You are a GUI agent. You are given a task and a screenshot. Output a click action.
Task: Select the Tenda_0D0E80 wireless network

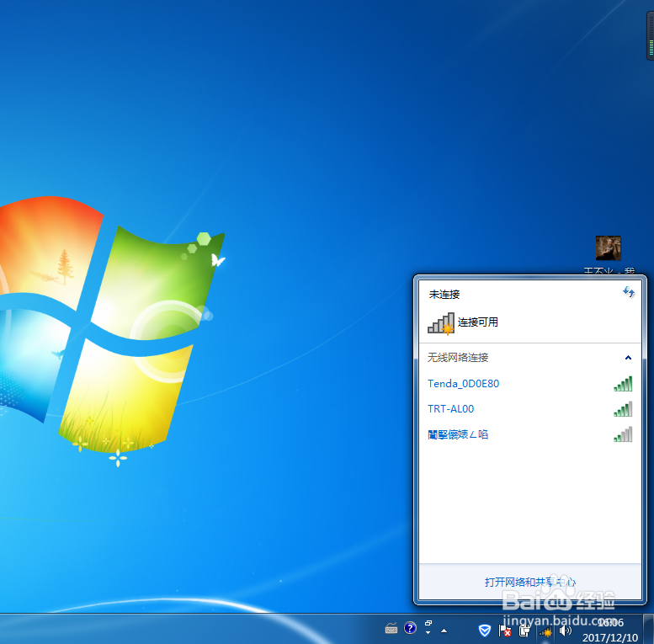[529, 384]
